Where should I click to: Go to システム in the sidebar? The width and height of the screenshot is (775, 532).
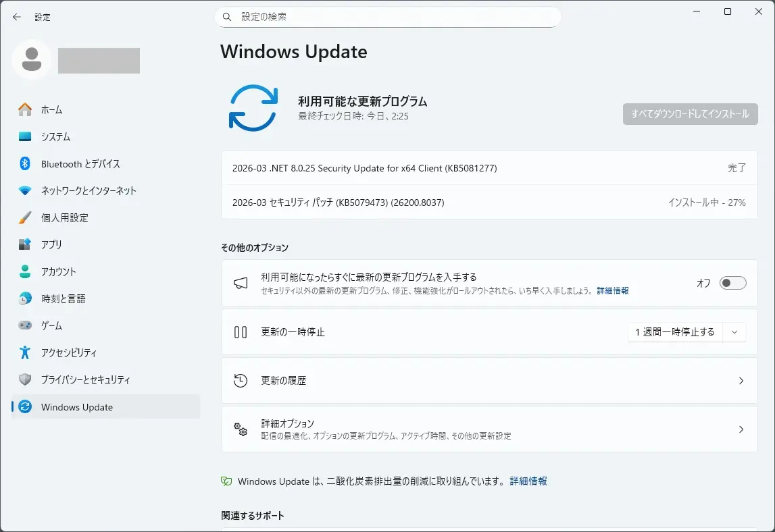pos(55,136)
